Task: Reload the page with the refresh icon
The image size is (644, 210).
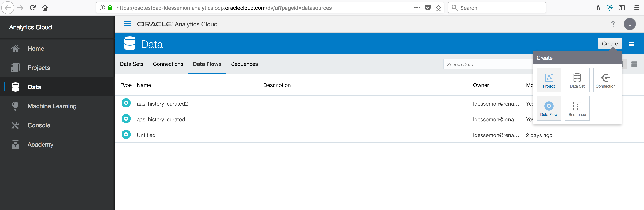Action: point(33,8)
